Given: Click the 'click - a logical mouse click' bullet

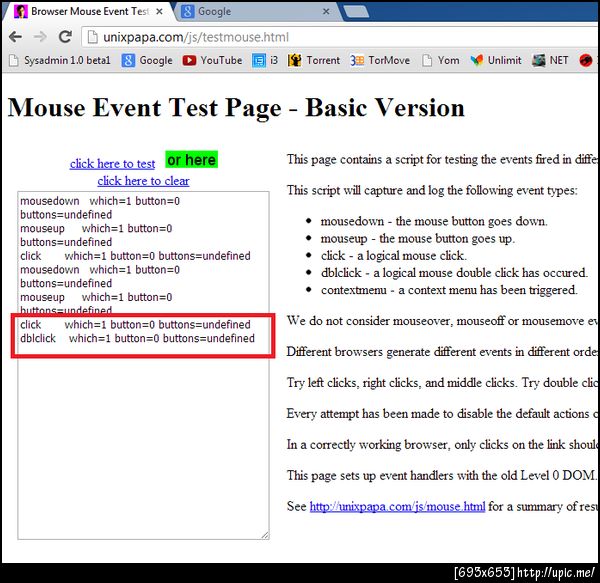Looking at the screenshot, I should [x=393, y=256].
